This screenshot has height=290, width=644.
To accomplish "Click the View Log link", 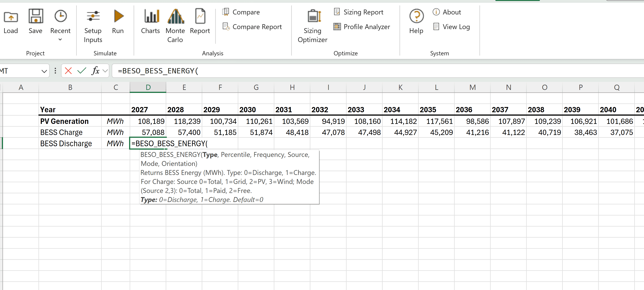I will pyautogui.click(x=451, y=27).
